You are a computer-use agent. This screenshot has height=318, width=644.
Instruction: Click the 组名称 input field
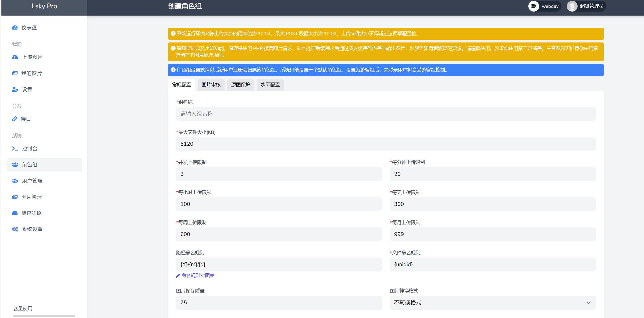click(x=386, y=114)
